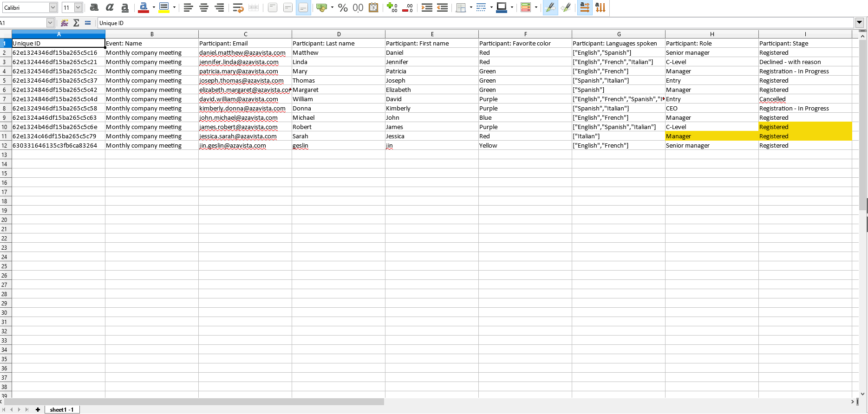
Task: Select the highlighted 'Manager' cell in row 11
Action: pyautogui.click(x=712, y=136)
